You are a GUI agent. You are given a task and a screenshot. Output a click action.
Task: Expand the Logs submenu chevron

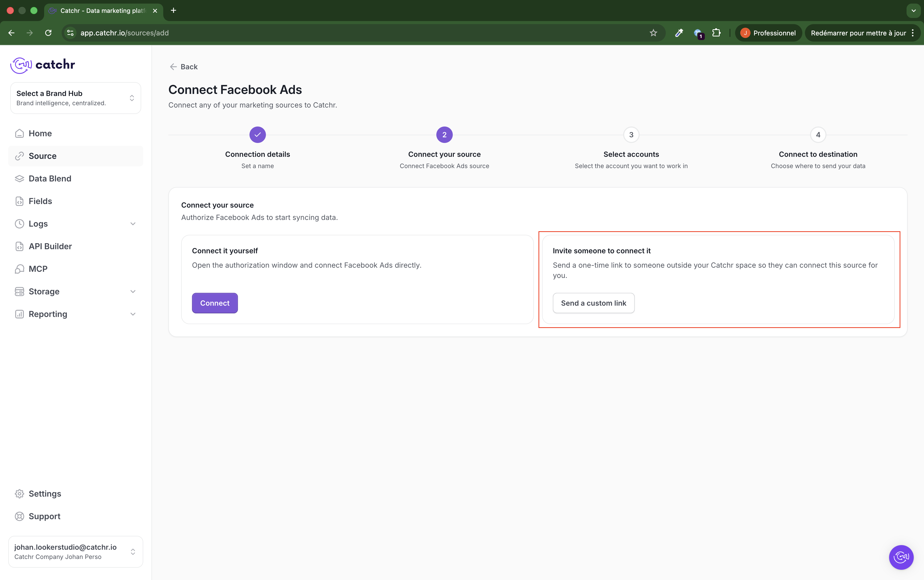click(133, 224)
